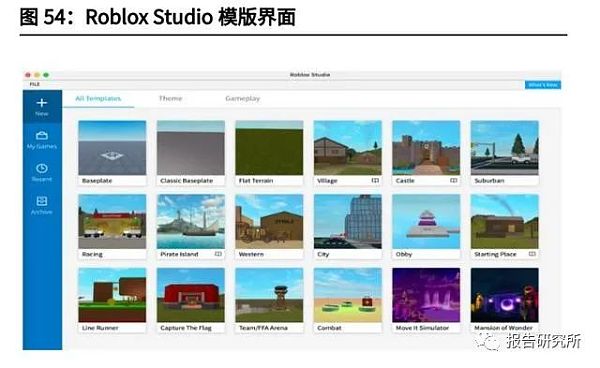
Task: Select the Flat Terrain template thumbnail
Action: tap(269, 148)
